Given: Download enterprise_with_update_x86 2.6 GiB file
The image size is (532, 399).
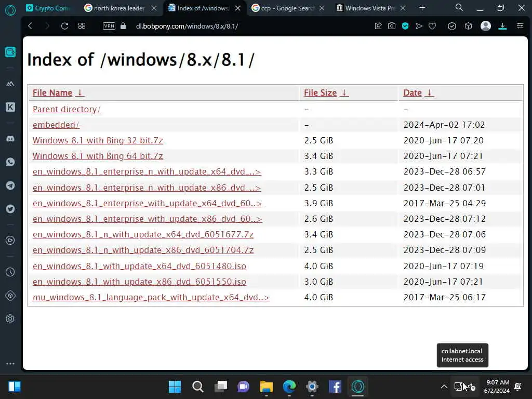Looking at the screenshot, I should pyautogui.click(x=147, y=219).
